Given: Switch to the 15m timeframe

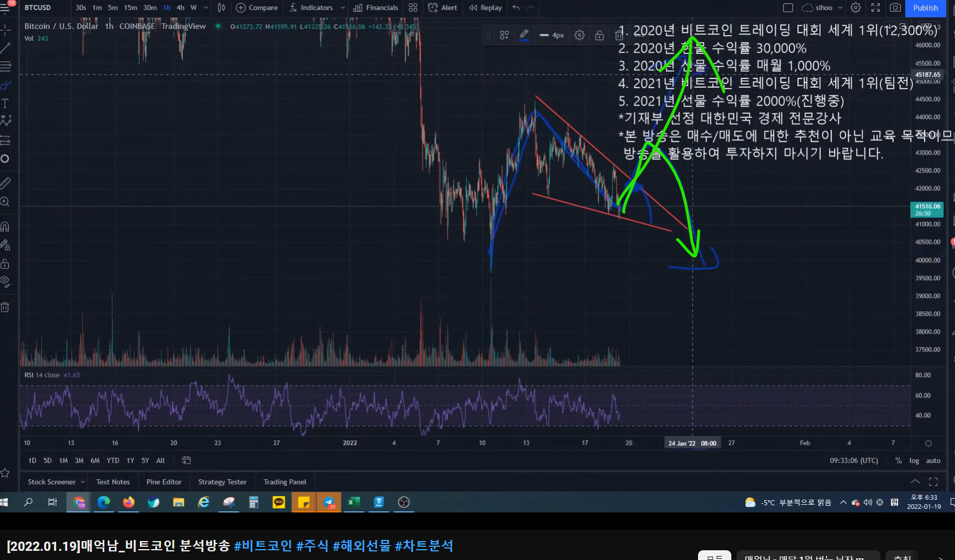Looking at the screenshot, I should click(x=131, y=7).
